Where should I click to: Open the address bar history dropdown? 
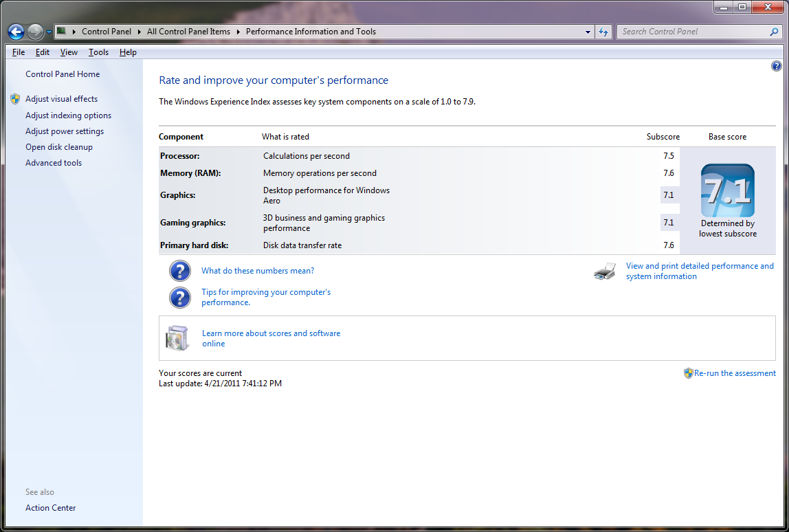click(x=588, y=32)
